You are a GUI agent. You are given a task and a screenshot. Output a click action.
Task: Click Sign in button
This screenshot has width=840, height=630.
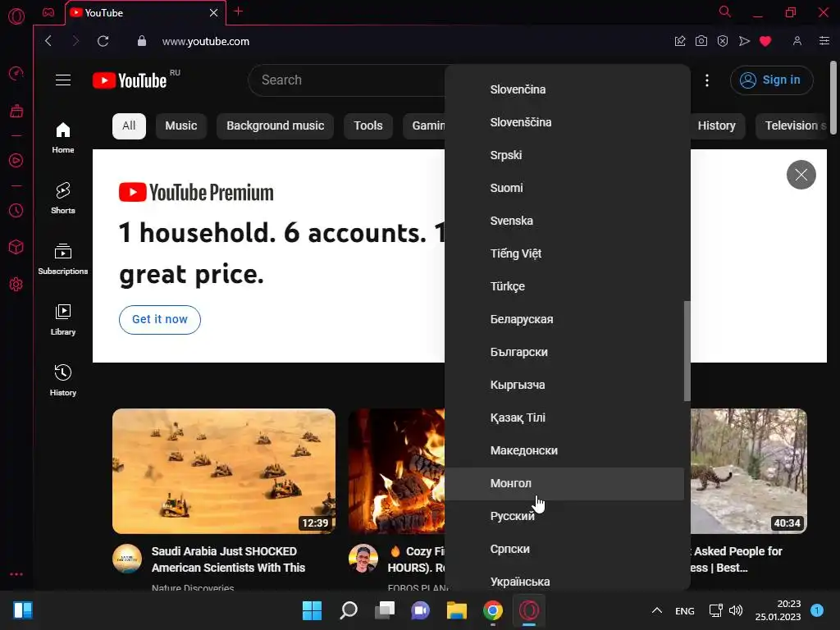pos(771,80)
